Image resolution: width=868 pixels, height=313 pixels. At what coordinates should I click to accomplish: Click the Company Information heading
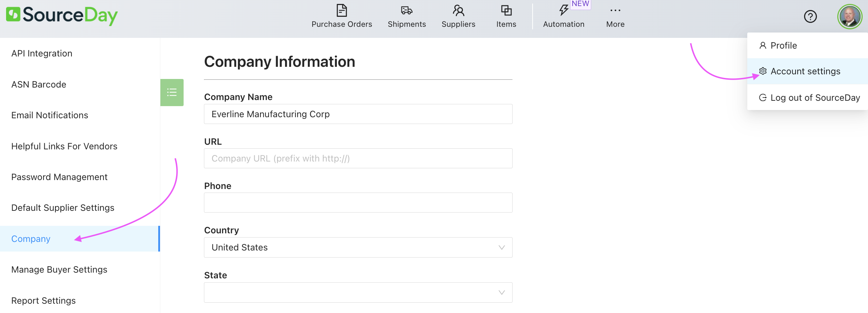point(280,61)
